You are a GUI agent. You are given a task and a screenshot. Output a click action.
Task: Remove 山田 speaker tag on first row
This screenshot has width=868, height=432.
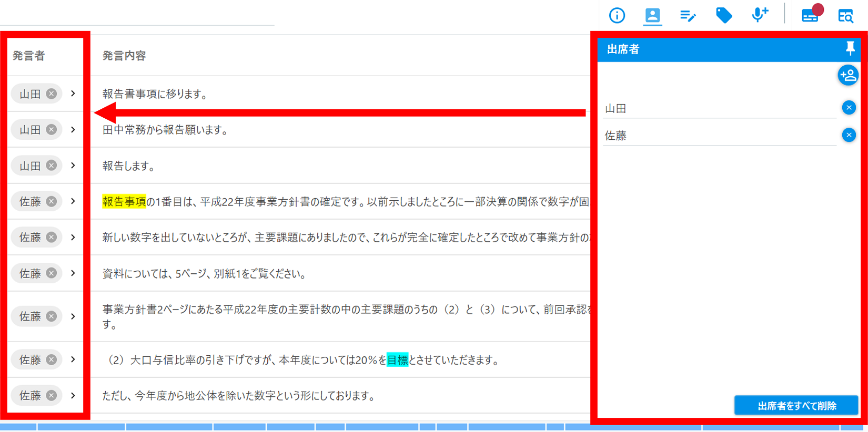tap(51, 94)
